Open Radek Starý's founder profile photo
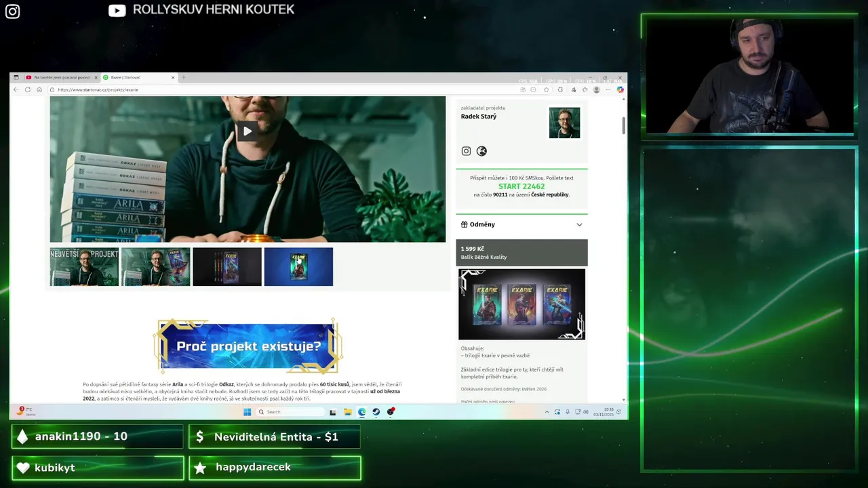The image size is (868, 488). click(564, 123)
